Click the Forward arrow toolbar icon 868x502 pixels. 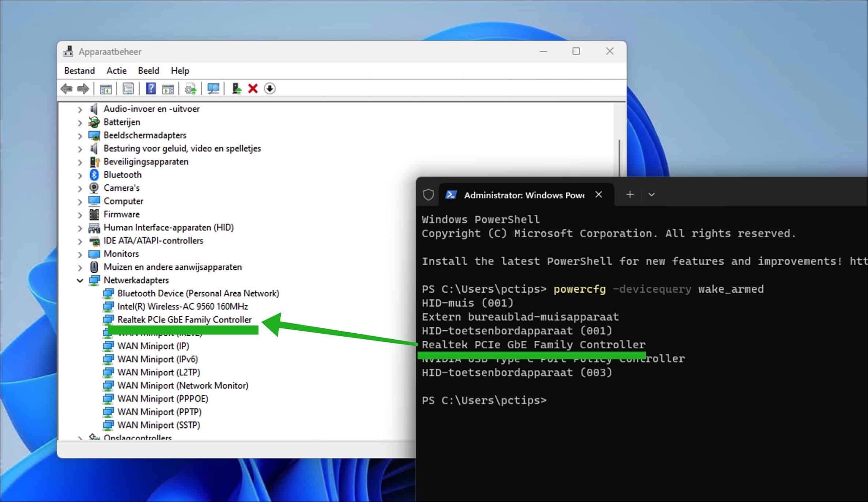[x=83, y=89]
